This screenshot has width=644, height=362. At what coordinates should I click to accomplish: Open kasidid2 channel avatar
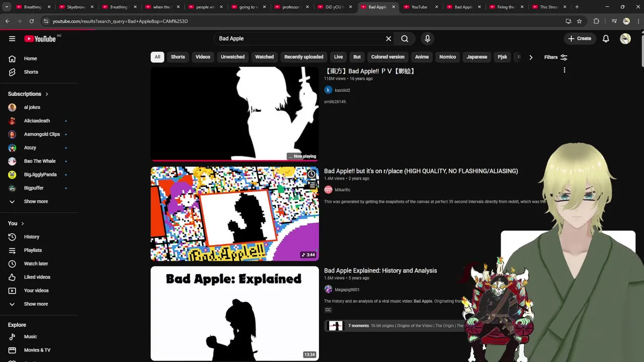click(328, 90)
